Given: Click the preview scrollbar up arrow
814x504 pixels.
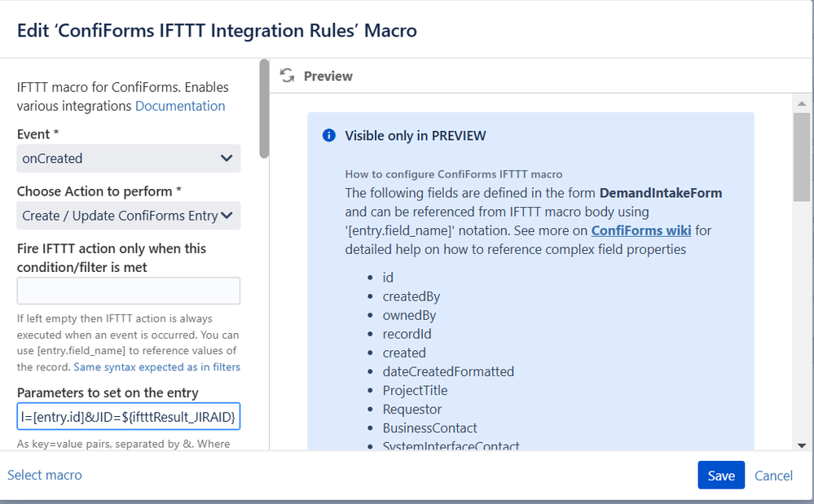Looking at the screenshot, I should click(x=802, y=103).
